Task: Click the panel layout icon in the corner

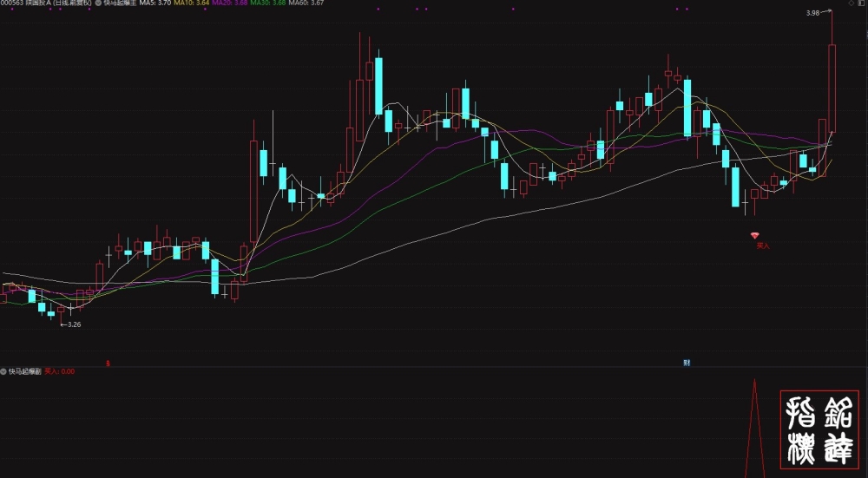Action: click(863, 3)
